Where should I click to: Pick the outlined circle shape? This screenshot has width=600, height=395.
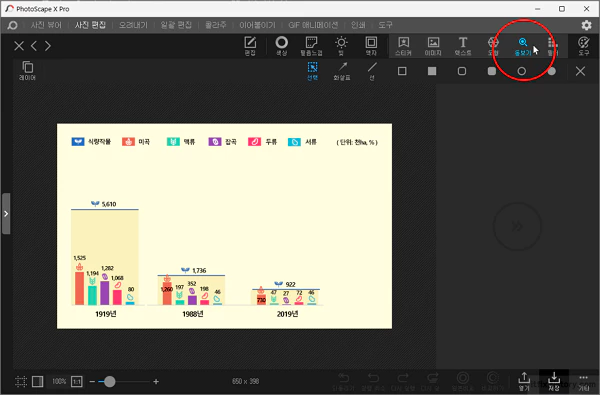(522, 71)
